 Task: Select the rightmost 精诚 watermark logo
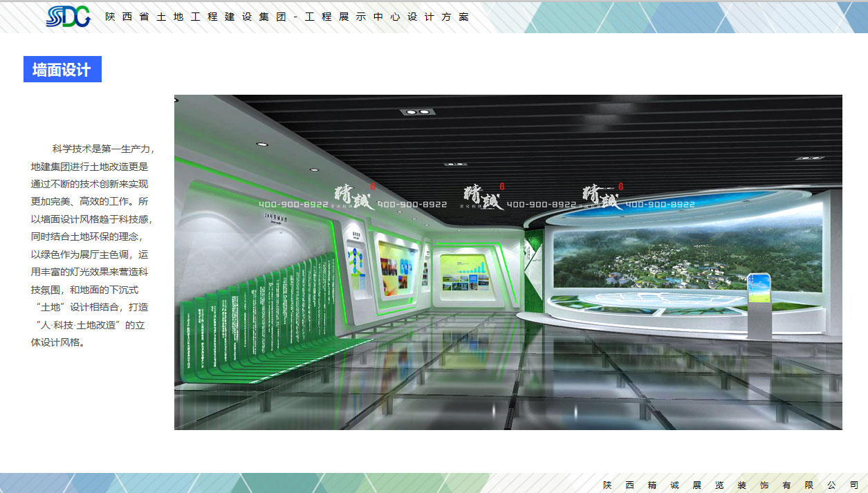[599, 196]
